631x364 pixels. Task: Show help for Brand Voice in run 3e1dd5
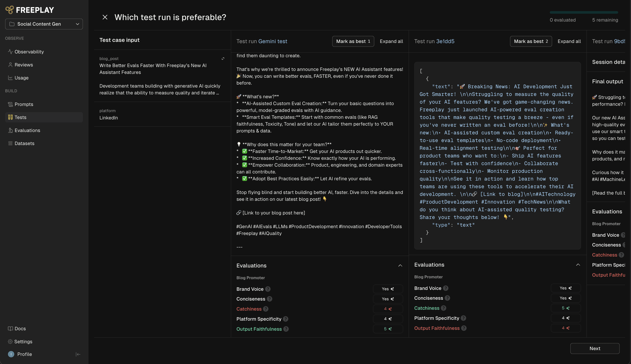[x=446, y=288]
